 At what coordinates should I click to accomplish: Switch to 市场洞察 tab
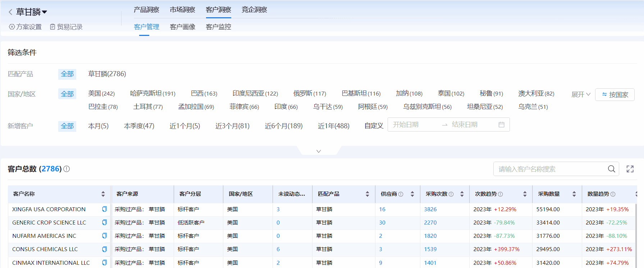(x=182, y=10)
